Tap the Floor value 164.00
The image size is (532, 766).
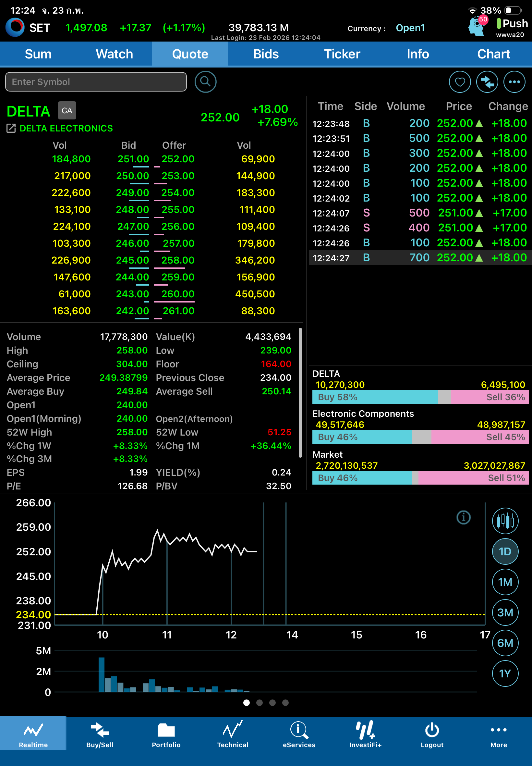276,364
